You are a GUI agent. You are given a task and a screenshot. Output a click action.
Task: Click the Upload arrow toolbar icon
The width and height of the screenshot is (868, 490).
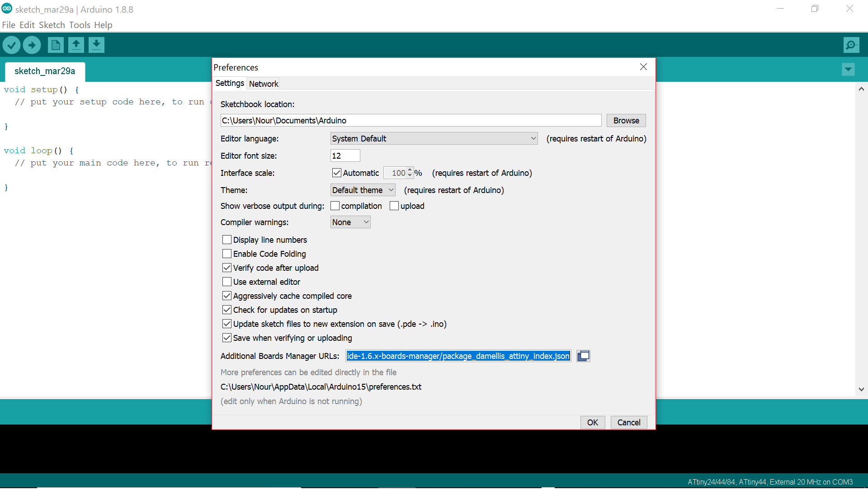pos(32,45)
